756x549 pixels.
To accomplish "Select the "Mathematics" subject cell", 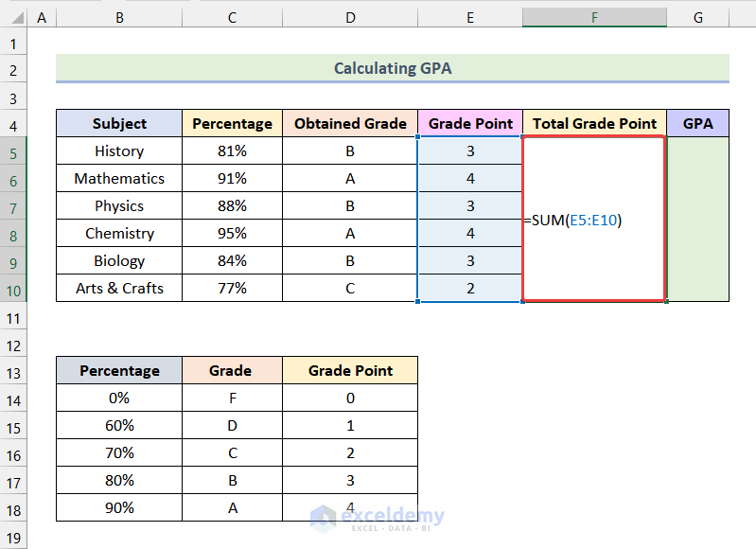I will (x=119, y=179).
